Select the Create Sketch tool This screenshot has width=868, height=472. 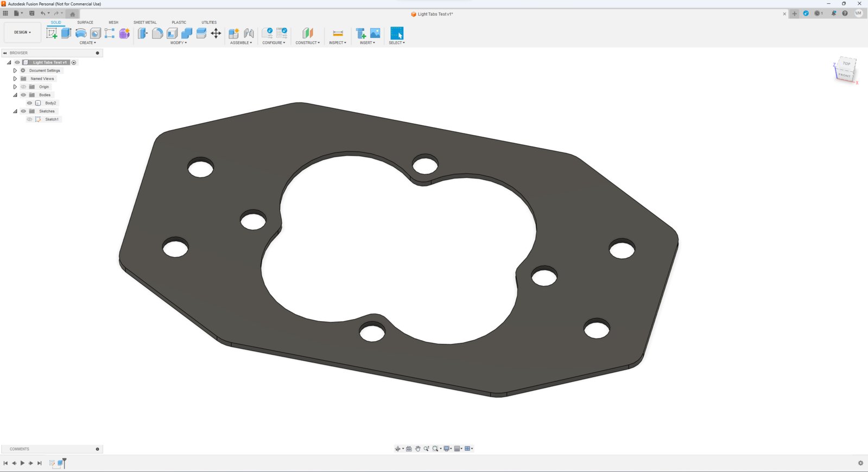pos(52,34)
